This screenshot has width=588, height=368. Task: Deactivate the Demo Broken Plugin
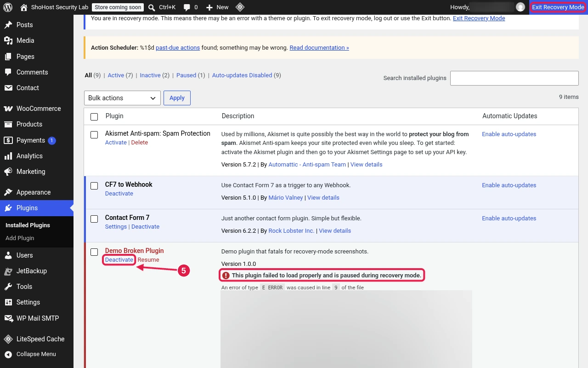coord(119,259)
